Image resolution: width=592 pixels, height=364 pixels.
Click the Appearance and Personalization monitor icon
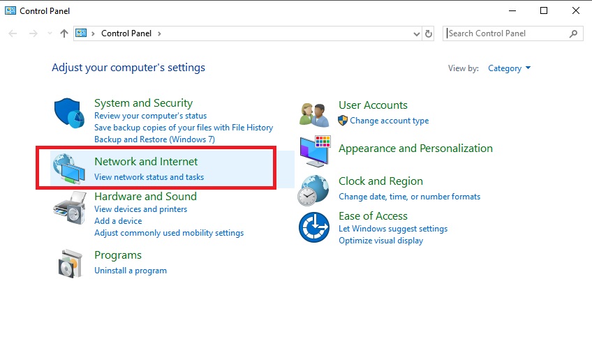point(315,151)
